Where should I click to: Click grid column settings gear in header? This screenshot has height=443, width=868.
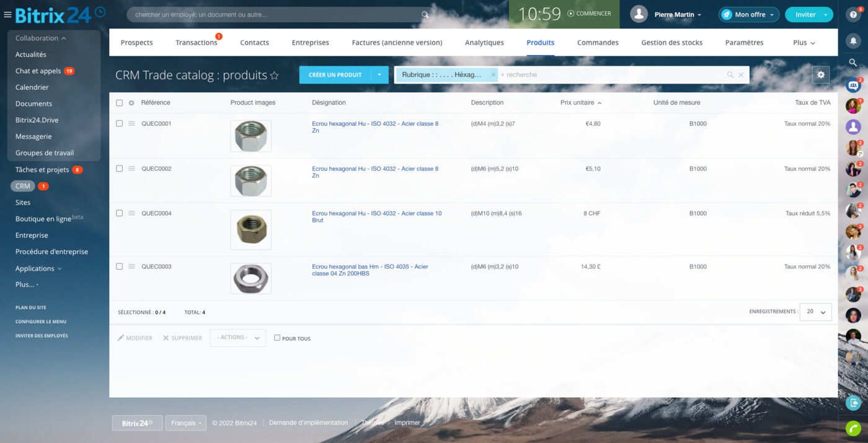pyautogui.click(x=131, y=103)
